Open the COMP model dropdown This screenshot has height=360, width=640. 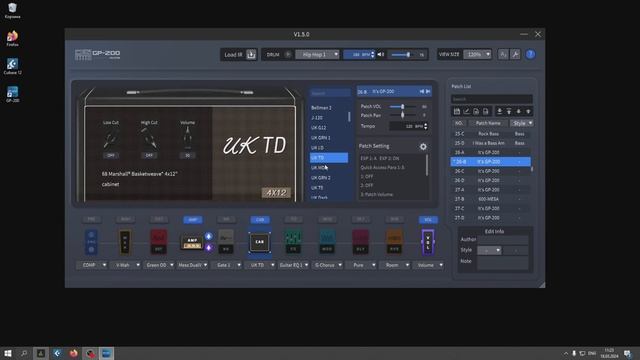click(x=92, y=265)
